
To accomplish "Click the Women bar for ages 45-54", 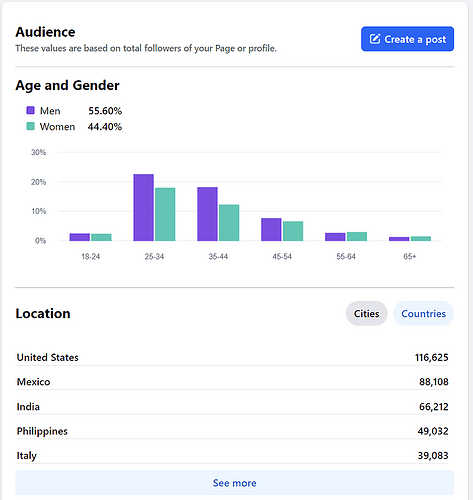I will (x=293, y=231).
